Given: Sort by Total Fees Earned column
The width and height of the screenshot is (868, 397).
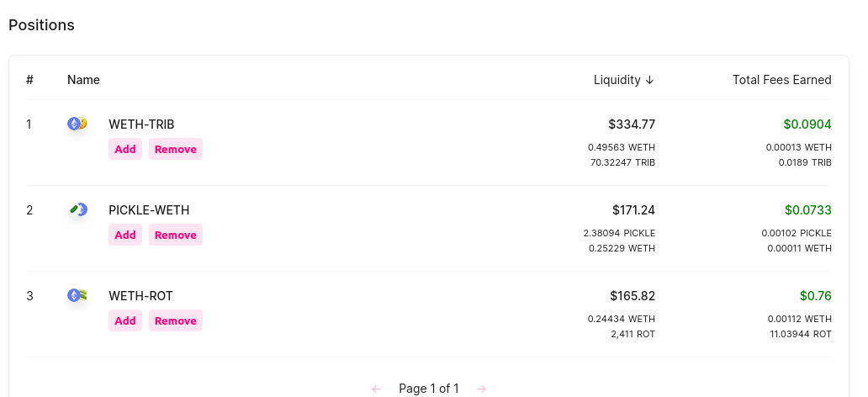Looking at the screenshot, I should (781, 80).
